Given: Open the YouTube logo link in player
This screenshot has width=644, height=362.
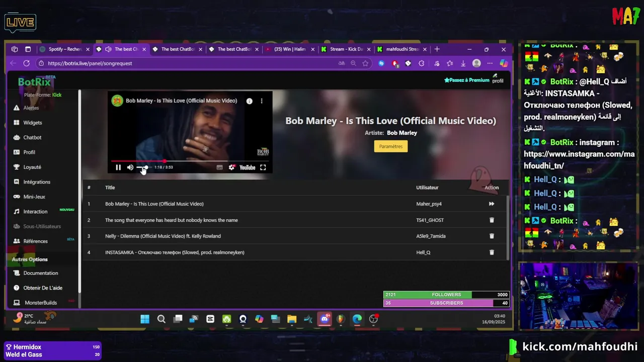Looking at the screenshot, I should point(247,167).
